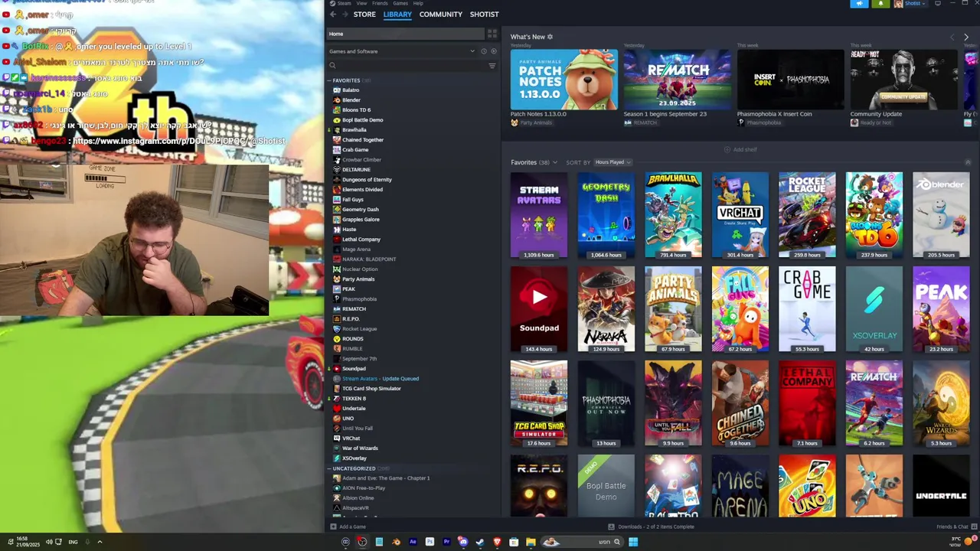Screen dimensions: 980x551
Task: Open Ready or Not Community Update card
Action: pyautogui.click(x=903, y=80)
